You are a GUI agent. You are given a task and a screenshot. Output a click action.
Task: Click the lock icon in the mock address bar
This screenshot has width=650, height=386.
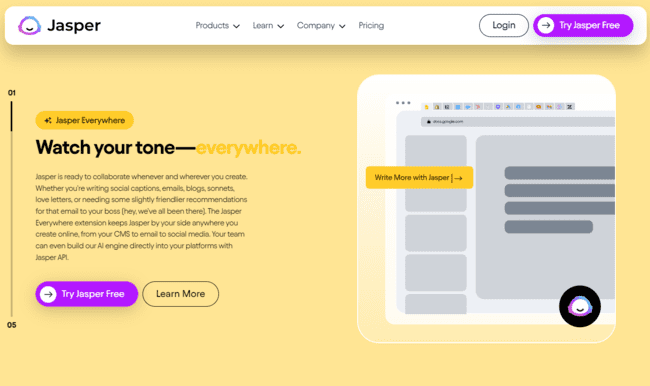point(429,121)
